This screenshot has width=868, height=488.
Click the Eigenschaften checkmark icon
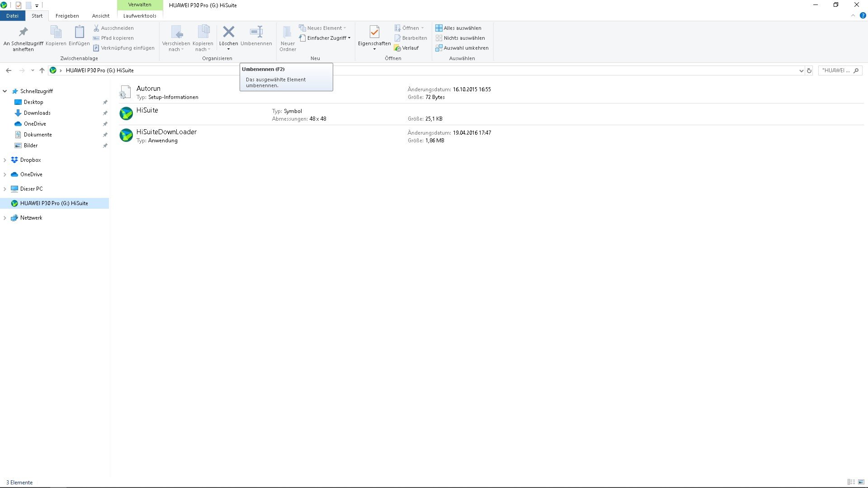point(374,32)
